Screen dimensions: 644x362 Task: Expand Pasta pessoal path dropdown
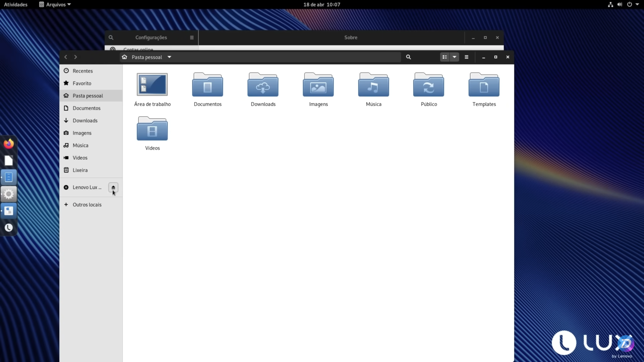(169, 57)
